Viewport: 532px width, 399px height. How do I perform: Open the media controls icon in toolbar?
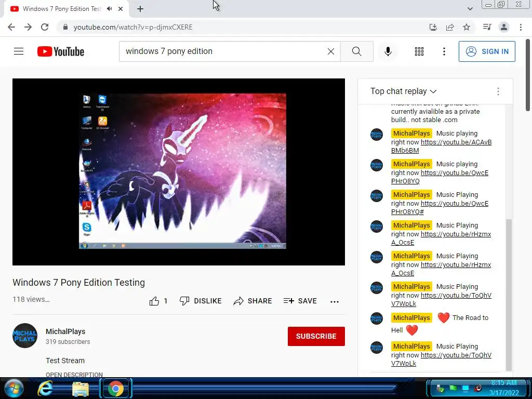click(487, 27)
